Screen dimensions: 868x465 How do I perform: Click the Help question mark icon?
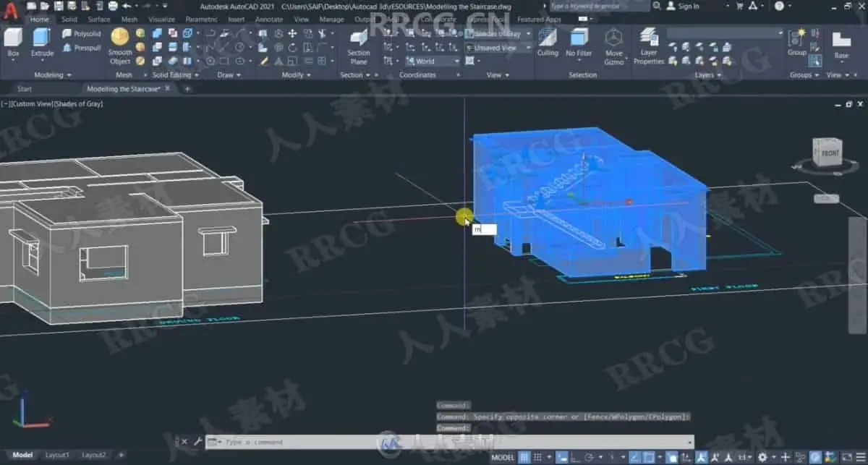[x=778, y=6]
